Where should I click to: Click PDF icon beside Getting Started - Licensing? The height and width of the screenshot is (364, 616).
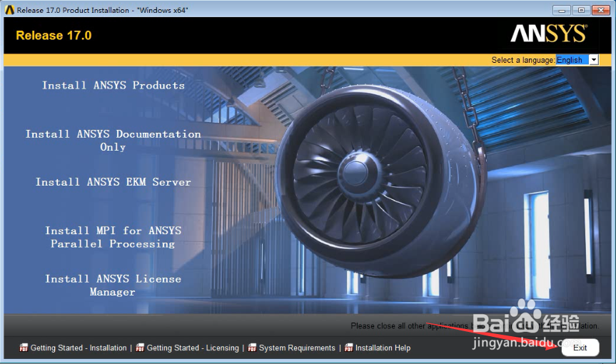(x=140, y=348)
